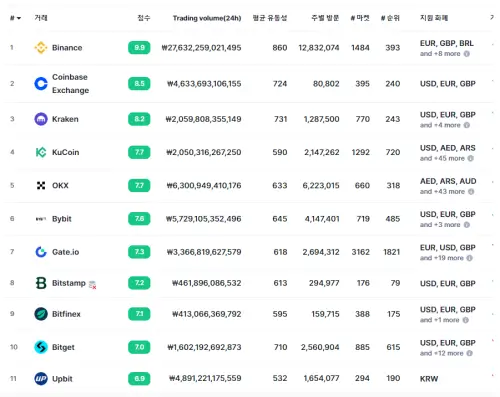The image size is (500, 397).
Task: Select OKX volume ₩6,300,949,410,176
Action: click(x=204, y=185)
